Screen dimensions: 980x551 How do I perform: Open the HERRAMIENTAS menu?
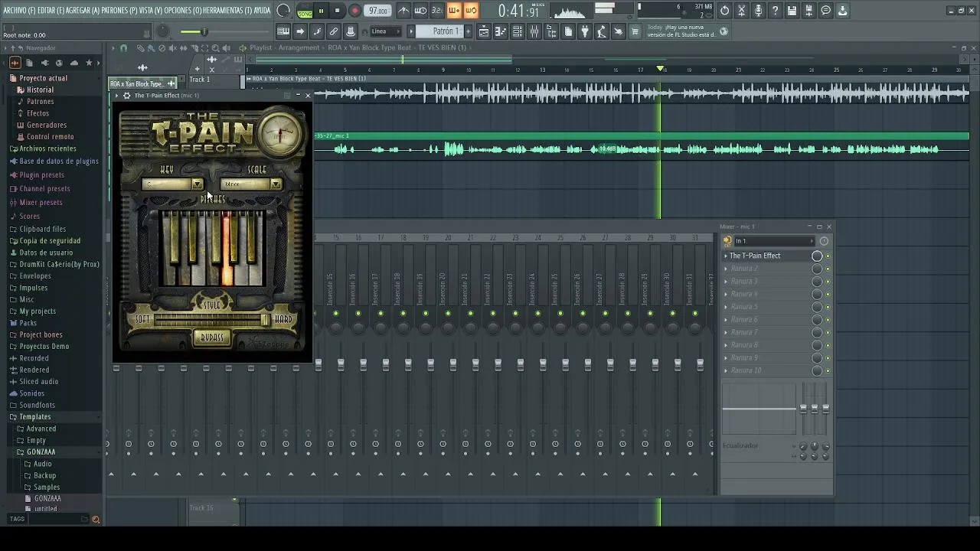pos(227,11)
